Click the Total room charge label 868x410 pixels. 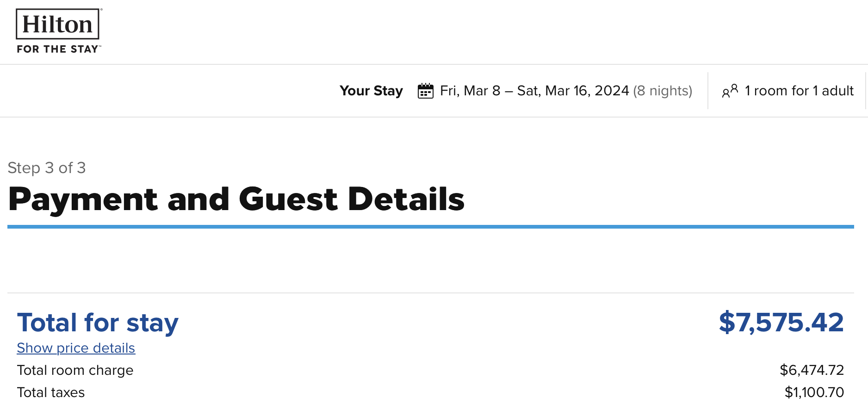point(75,370)
